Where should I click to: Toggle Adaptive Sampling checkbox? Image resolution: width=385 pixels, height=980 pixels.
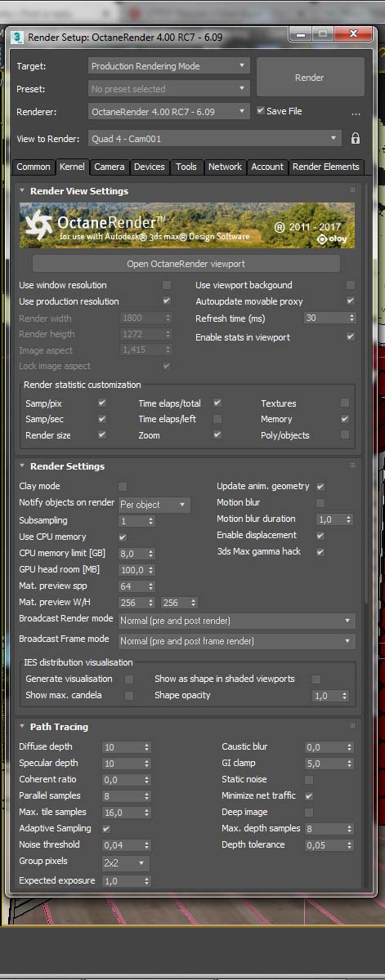tap(106, 829)
